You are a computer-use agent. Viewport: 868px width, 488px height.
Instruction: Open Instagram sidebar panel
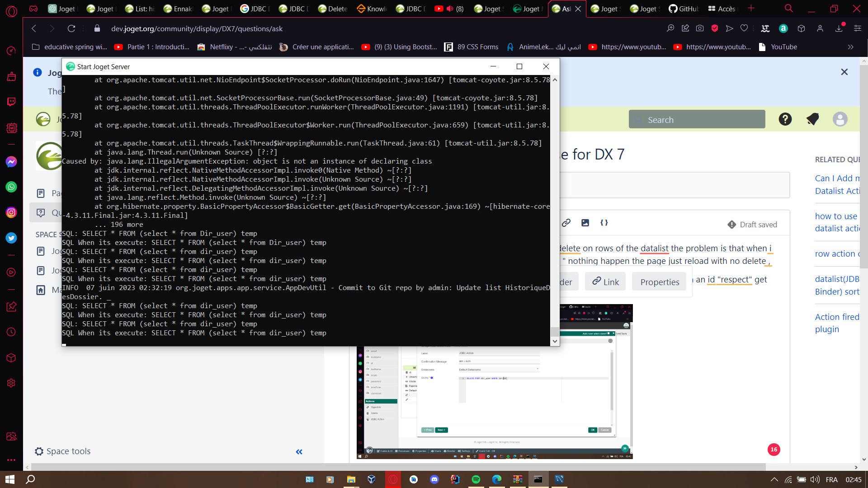pyautogui.click(x=11, y=212)
